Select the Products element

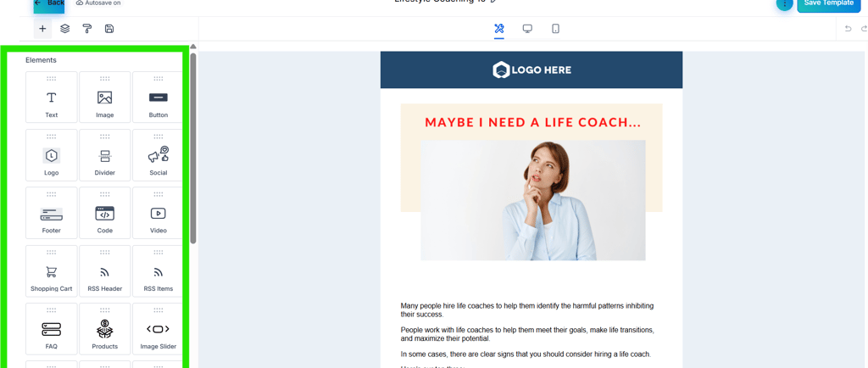(104, 329)
